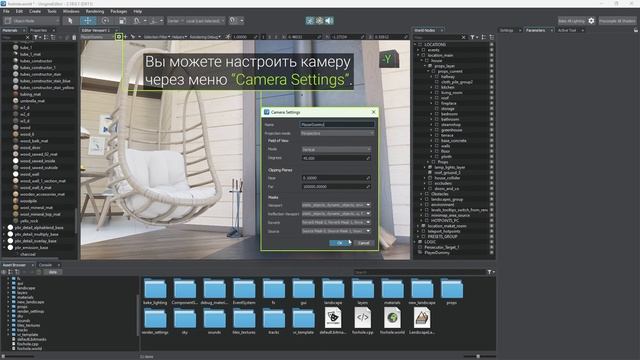
Task: Click the Degrees value field
Action: point(336,158)
